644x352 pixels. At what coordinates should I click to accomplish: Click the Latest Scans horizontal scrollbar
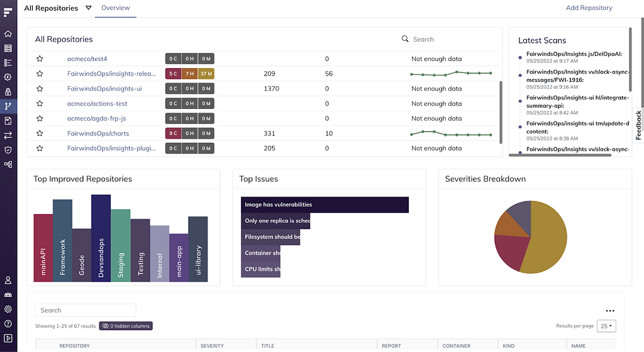(560, 155)
